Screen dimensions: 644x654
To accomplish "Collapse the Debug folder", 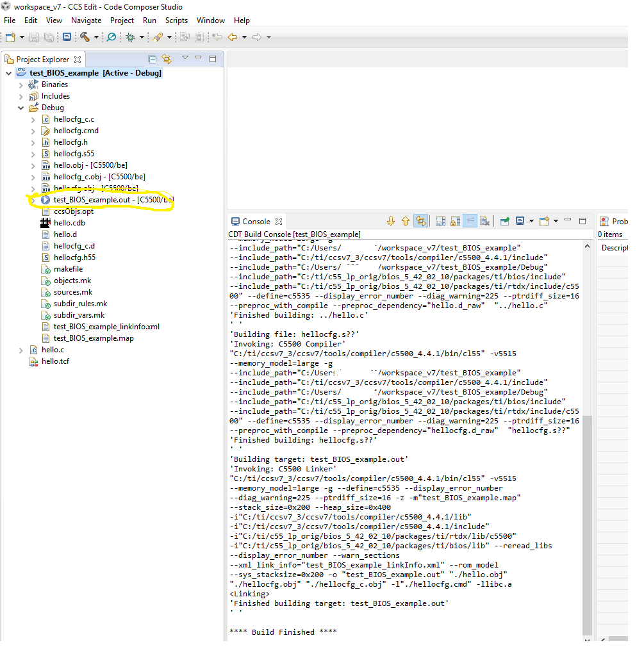I will pyautogui.click(x=21, y=108).
